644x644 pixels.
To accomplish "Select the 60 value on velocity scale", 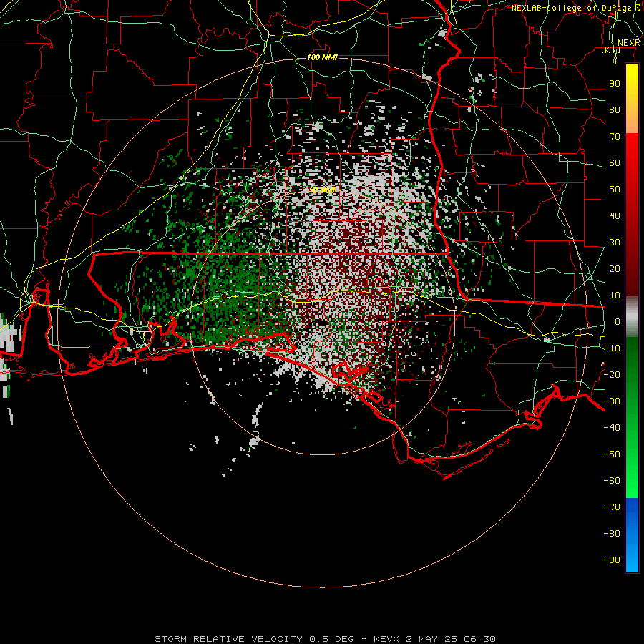I will (x=615, y=163).
